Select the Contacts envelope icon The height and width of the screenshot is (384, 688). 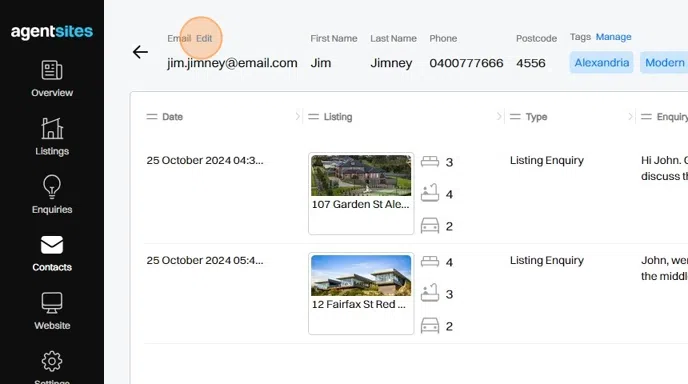pyautogui.click(x=52, y=245)
